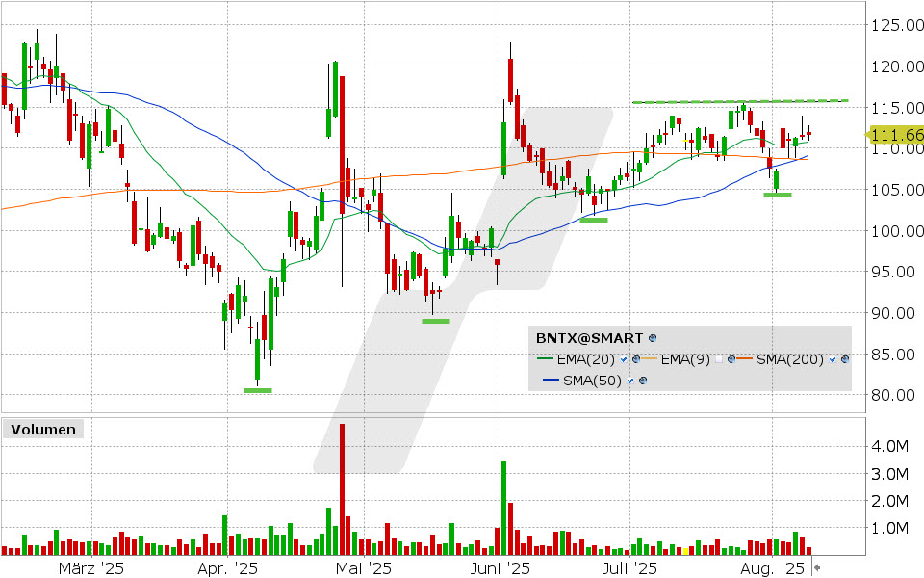The image size is (924, 578).
Task: Click the tallest red volume bar near May
Action: 342,489
